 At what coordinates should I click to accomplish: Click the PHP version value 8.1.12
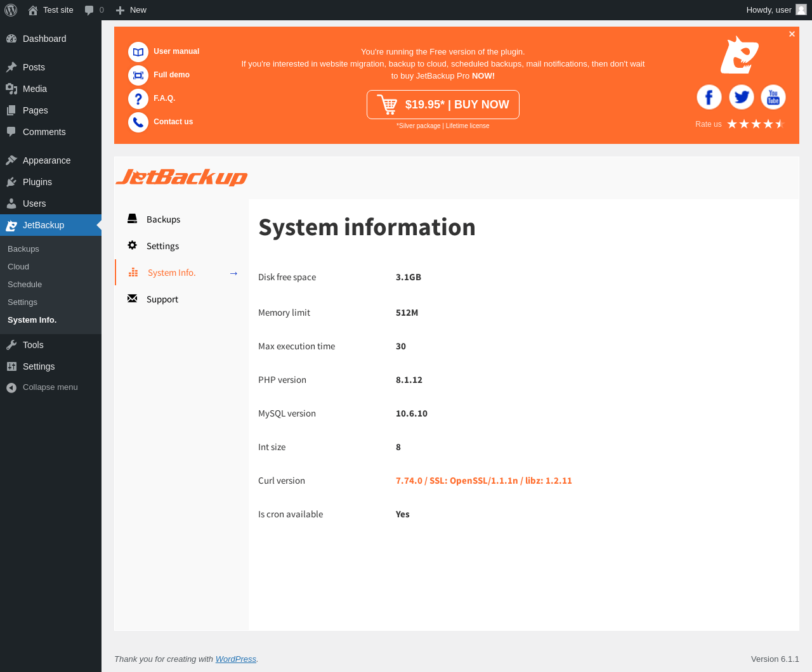[409, 380]
